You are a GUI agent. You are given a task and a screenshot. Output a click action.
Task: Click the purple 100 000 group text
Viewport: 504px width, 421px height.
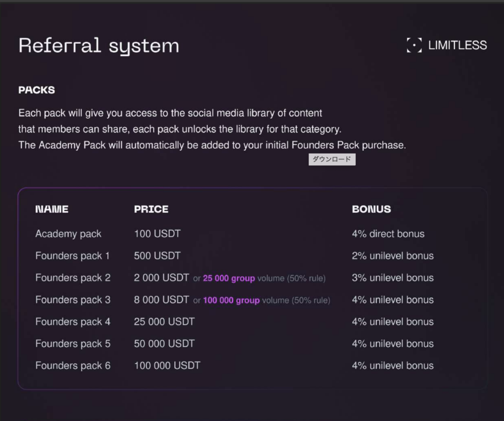coord(231,300)
